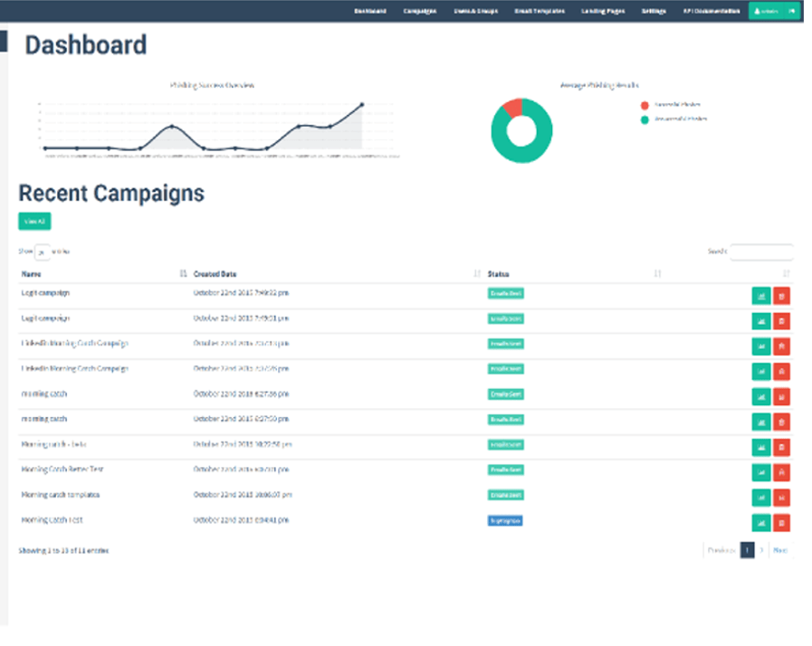Click the red segment of the donut chart
812x646 pixels.
click(x=512, y=107)
